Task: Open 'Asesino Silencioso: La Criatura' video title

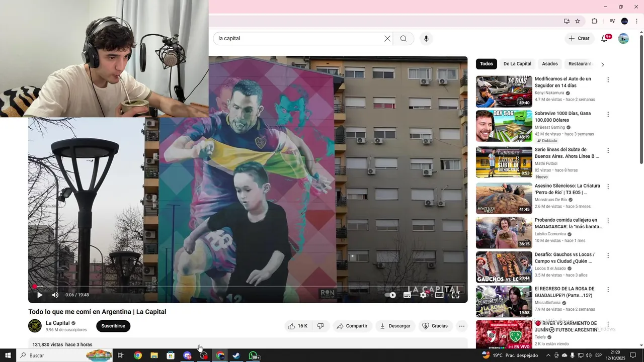Action: click(x=568, y=189)
